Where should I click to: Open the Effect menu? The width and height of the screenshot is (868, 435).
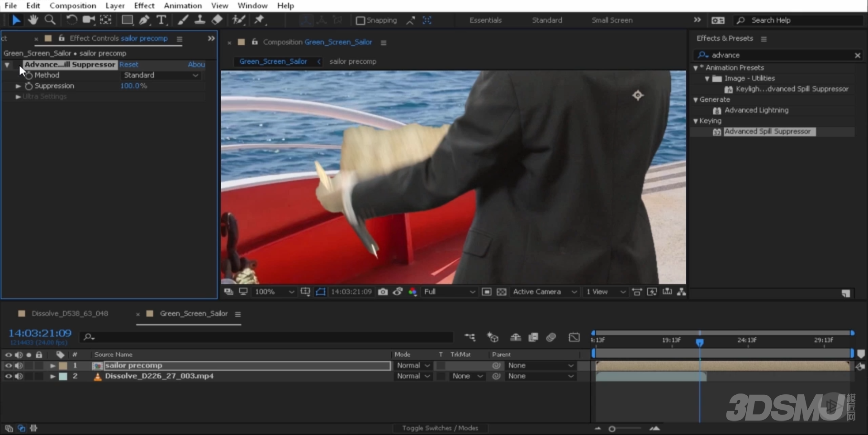[144, 5]
